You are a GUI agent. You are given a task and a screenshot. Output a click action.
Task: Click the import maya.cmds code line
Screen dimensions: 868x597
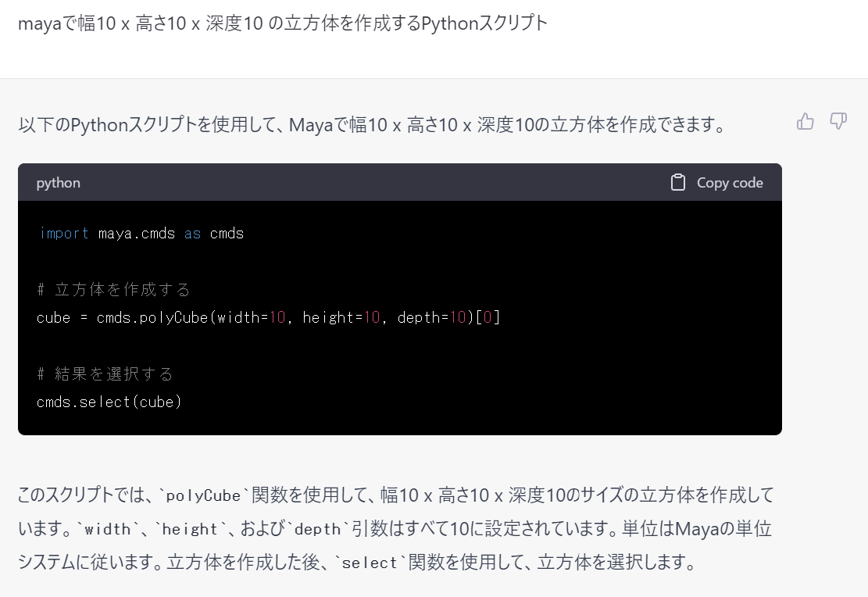[141, 234]
